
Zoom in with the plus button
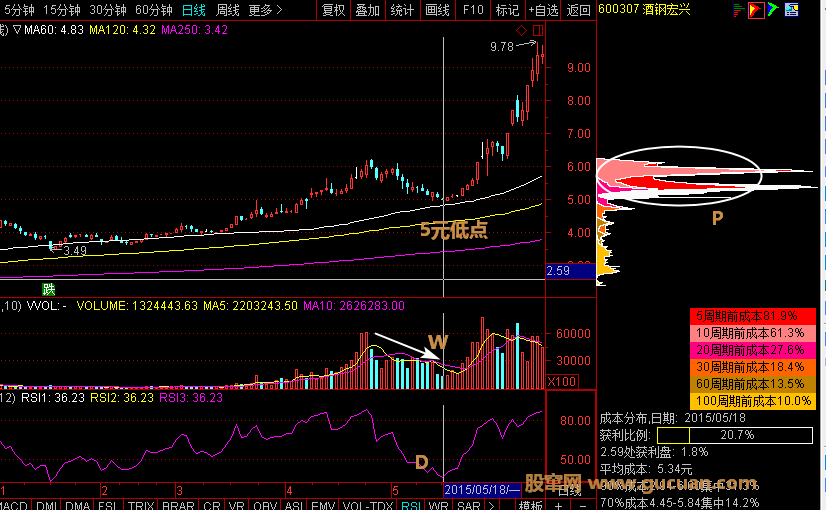pyautogui.click(x=558, y=505)
